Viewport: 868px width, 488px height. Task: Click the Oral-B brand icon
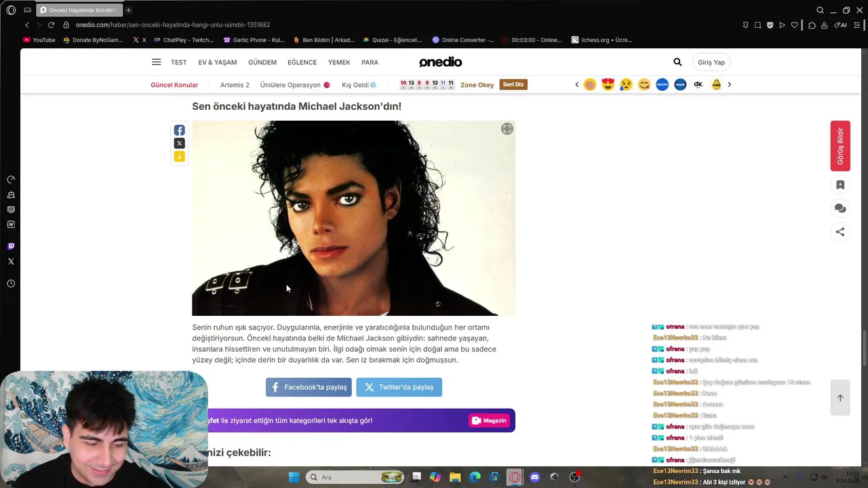680,85
